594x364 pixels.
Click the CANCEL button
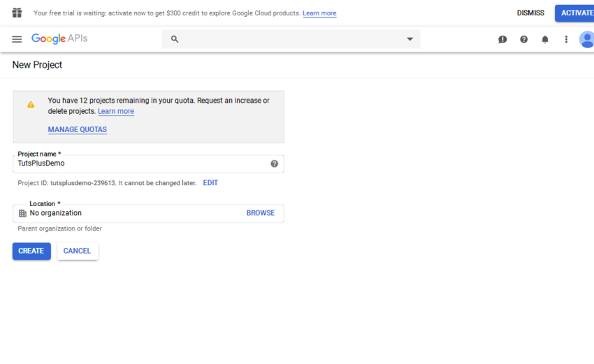coord(77,251)
